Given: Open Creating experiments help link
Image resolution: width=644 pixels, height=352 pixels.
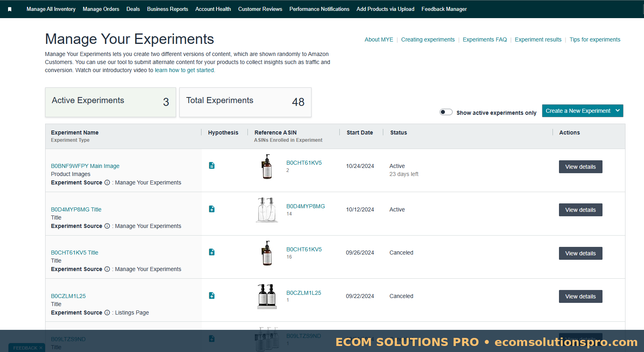Looking at the screenshot, I should (x=428, y=39).
